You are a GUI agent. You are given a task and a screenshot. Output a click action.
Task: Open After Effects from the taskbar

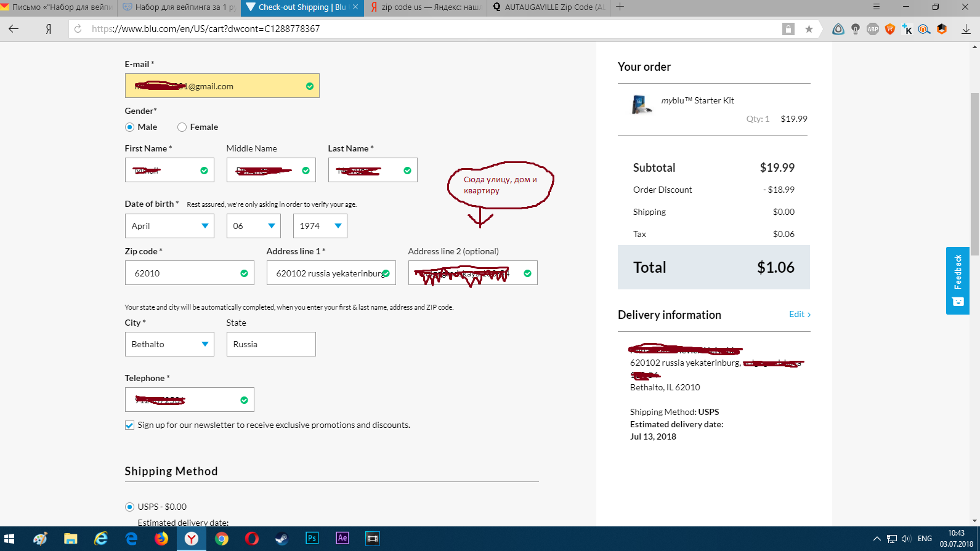(342, 539)
